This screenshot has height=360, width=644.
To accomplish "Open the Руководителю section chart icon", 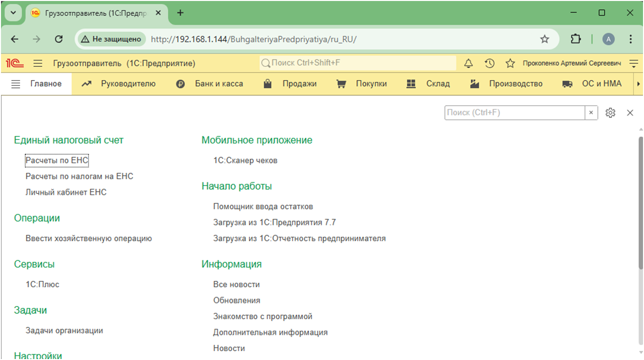I will (x=87, y=84).
